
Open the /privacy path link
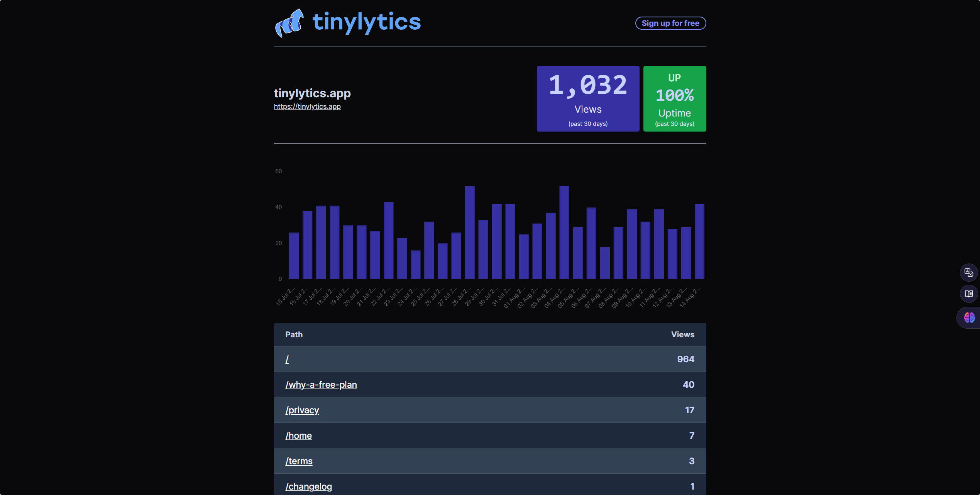302,410
